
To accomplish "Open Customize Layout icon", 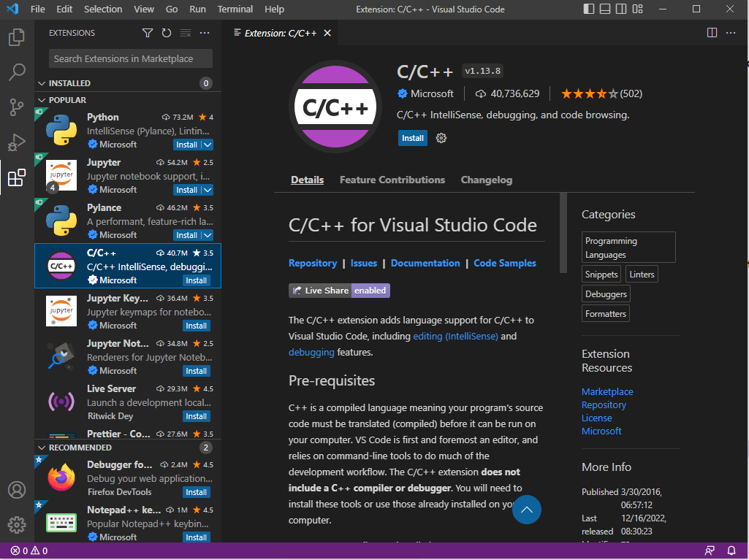I will click(x=637, y=9).
